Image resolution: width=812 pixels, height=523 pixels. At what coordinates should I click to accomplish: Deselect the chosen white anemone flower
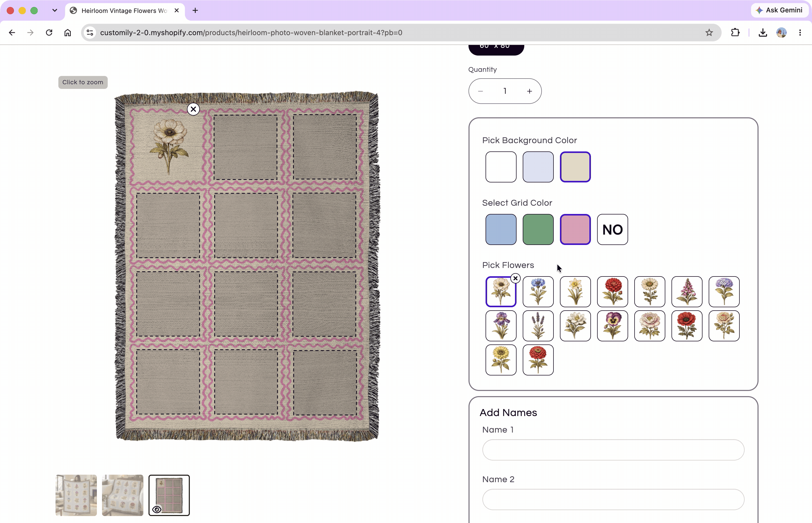[x=515, y=279]
